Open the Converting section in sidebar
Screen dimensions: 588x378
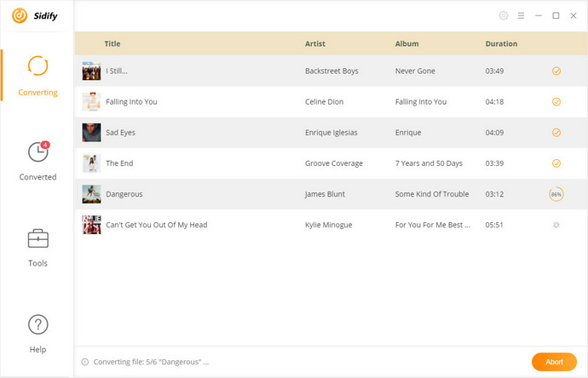(x=37, y=76)
